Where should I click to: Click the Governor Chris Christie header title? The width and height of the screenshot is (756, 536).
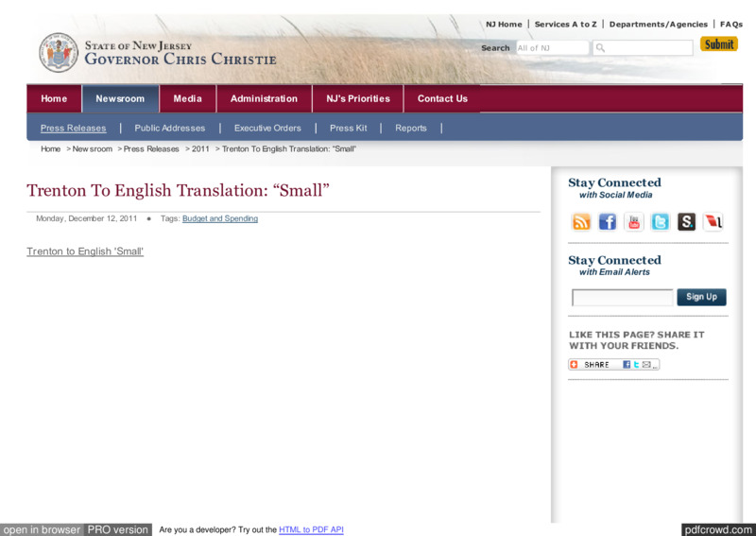click(180, 59)
